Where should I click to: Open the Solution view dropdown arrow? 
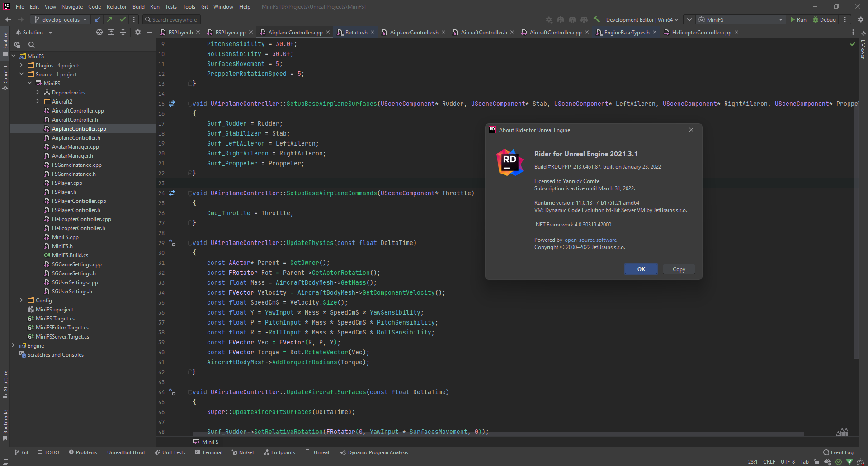click(50, 33)
